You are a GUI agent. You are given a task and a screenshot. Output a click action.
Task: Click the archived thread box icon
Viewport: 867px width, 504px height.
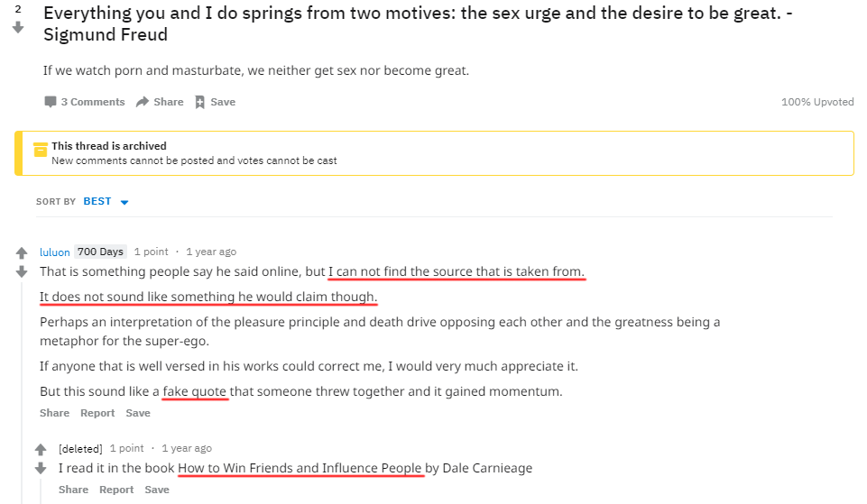tap(41, 150)
